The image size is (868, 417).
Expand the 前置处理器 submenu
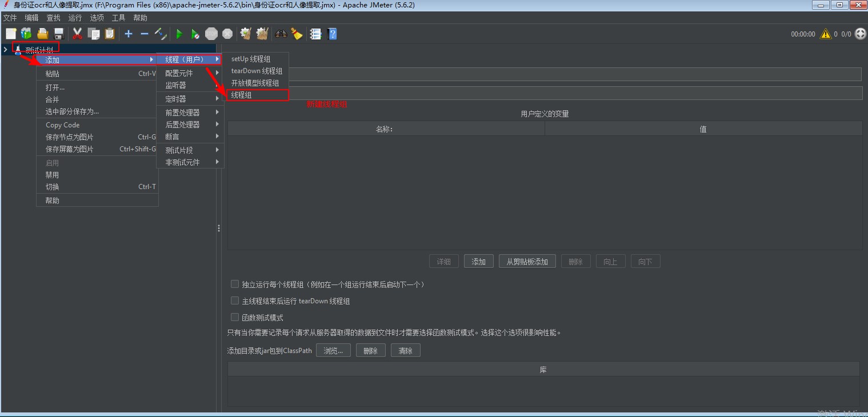pos(190,113)
